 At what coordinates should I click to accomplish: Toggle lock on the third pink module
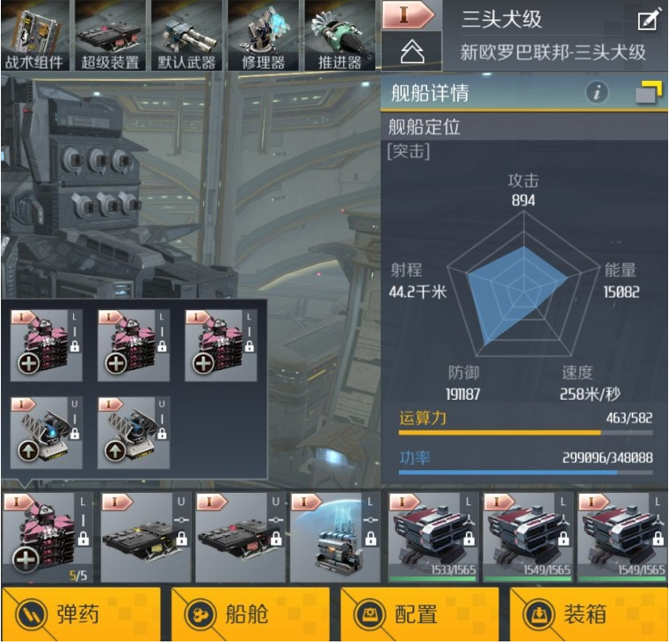click(249, 346)
